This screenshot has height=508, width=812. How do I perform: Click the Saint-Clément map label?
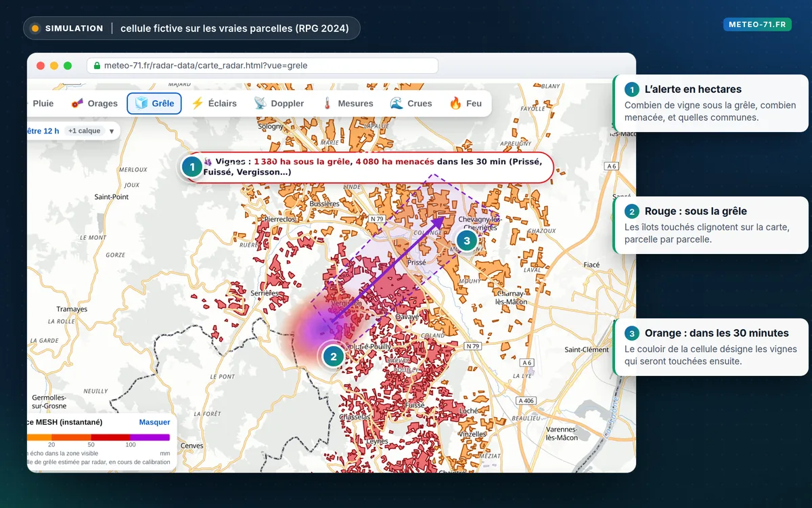click(587, 350)
